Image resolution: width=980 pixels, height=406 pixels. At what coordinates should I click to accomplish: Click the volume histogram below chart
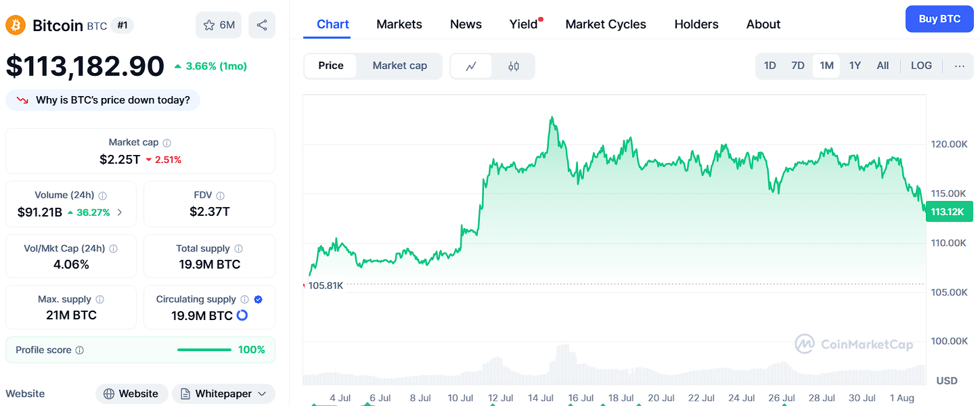(614, 365)
